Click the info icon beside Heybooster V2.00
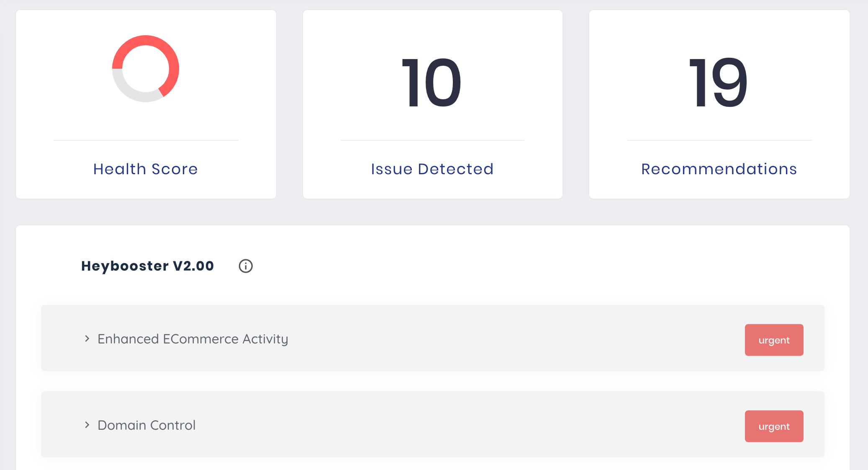Screen dimensions: 868x470 246,266
